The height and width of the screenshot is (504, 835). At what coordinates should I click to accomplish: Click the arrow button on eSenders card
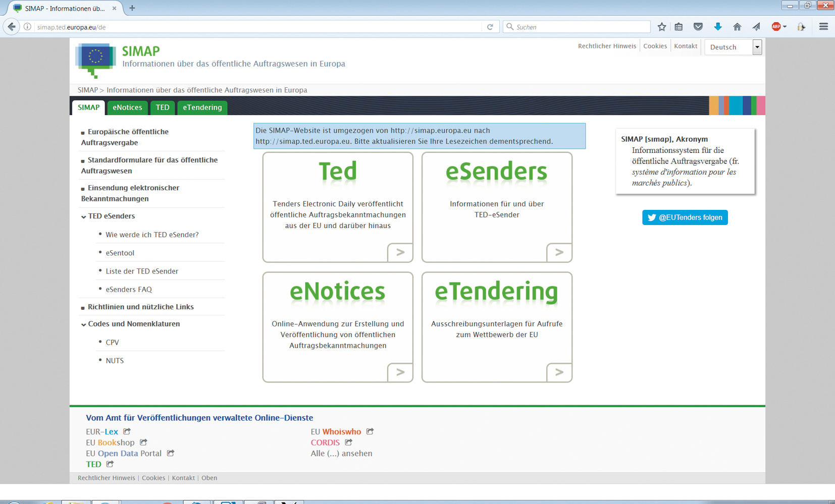[x=559, y=252]
